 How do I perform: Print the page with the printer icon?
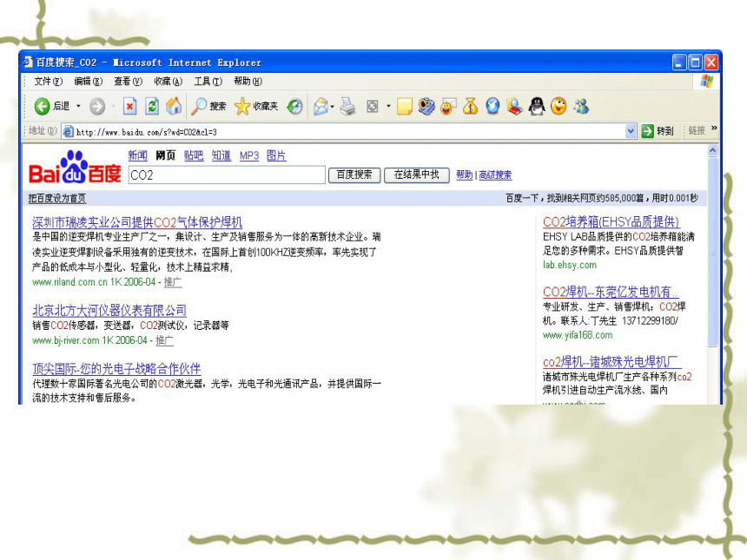pos(348,106)
